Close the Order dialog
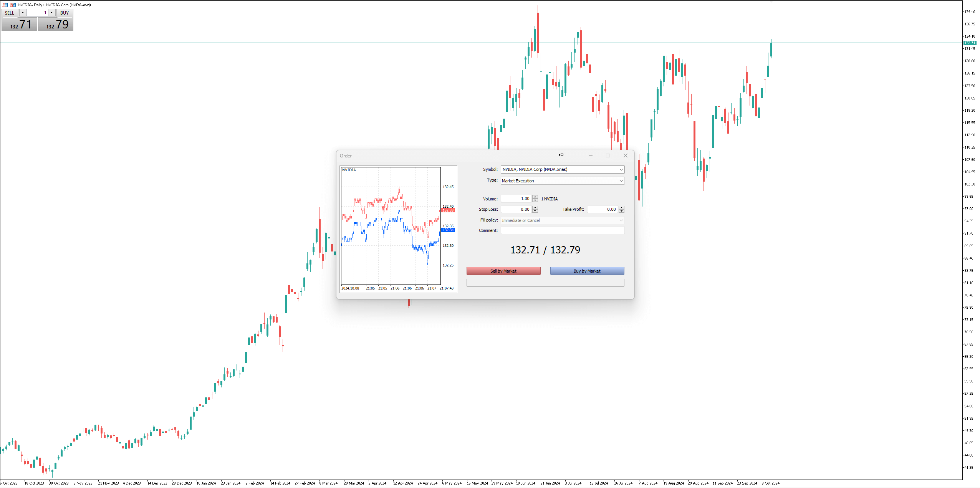 tap(625, 155)
